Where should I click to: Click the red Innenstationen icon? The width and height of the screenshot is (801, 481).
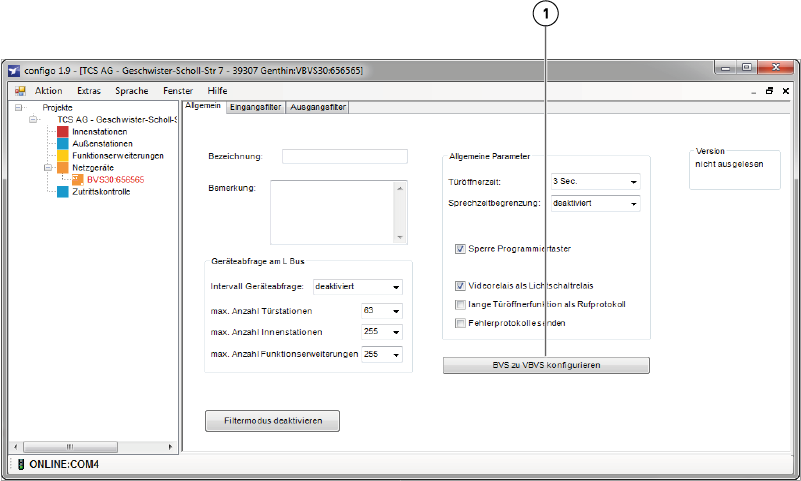(64, 132)
